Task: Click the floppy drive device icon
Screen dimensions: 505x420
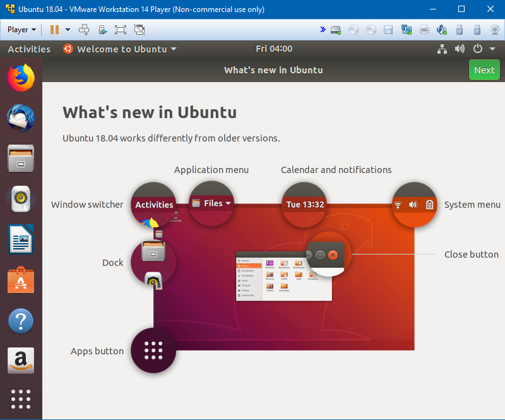Action: coord(388,30)
